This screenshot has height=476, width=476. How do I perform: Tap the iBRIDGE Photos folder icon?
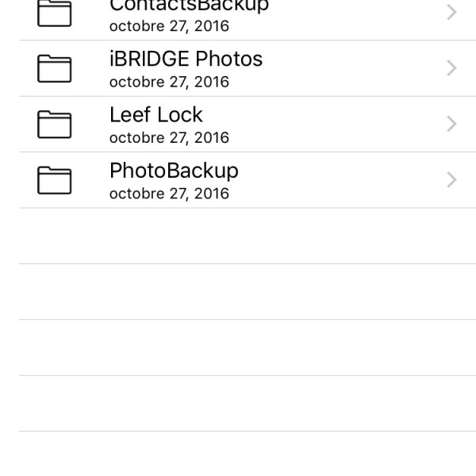pos(55,69)
